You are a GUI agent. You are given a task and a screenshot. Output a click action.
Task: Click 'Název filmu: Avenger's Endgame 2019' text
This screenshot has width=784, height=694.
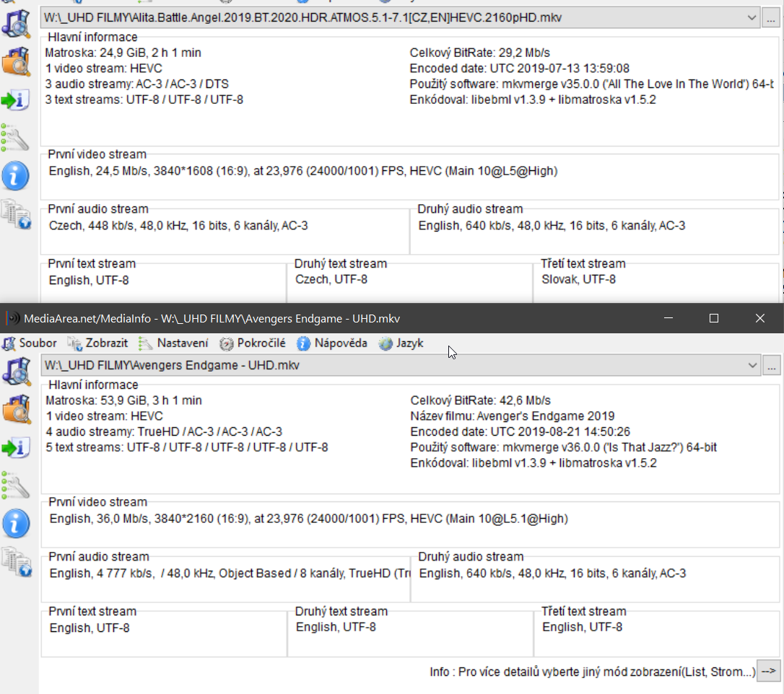[513, 416]
